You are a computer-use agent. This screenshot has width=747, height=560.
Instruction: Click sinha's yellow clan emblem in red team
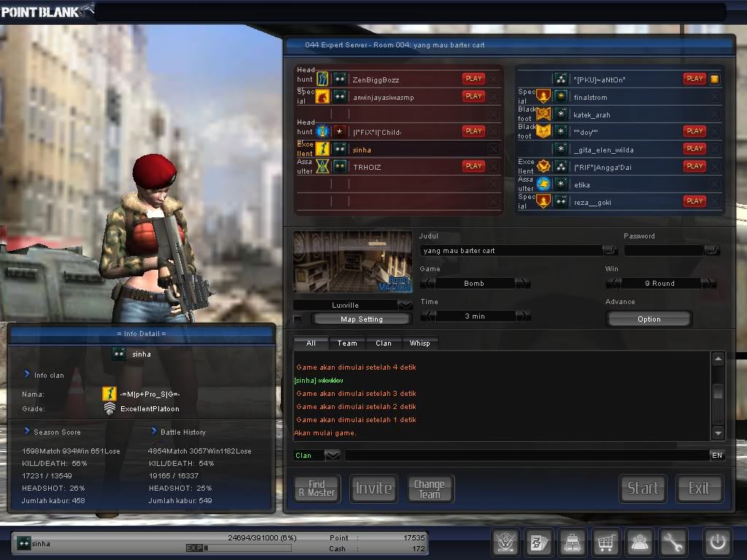tap(322, 149)
